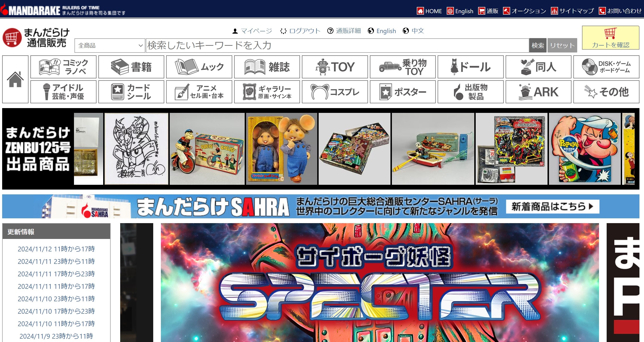Open update 2024/11/11 11時から17時
Image resolution: width=644 pixels, height=342 pixels.
coord(56,286)
